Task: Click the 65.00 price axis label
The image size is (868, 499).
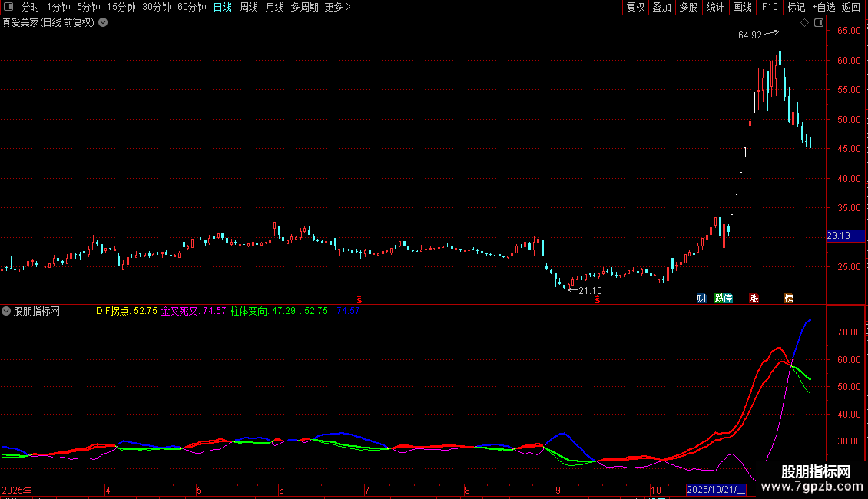Action: point(849,31)
